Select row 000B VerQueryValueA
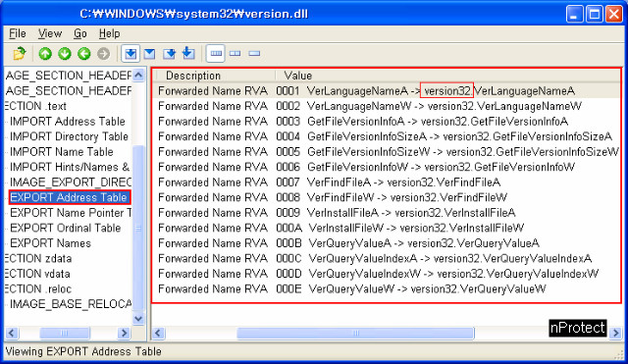The height and width of the screenshot is (364, 628). [x=387, y=243]
